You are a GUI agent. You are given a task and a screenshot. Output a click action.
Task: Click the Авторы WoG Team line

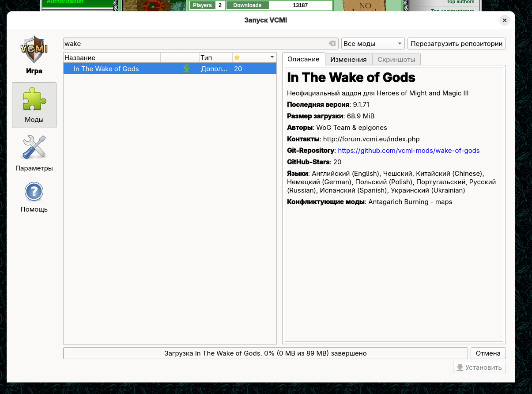pyautogui.click(x=337, y=128)
